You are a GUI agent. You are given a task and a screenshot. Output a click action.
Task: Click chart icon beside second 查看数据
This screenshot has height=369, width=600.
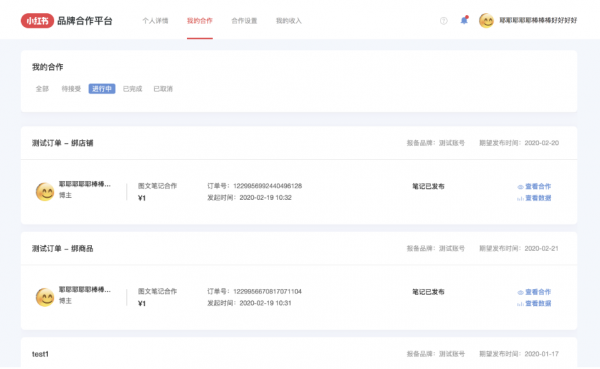tap(520, 304)
